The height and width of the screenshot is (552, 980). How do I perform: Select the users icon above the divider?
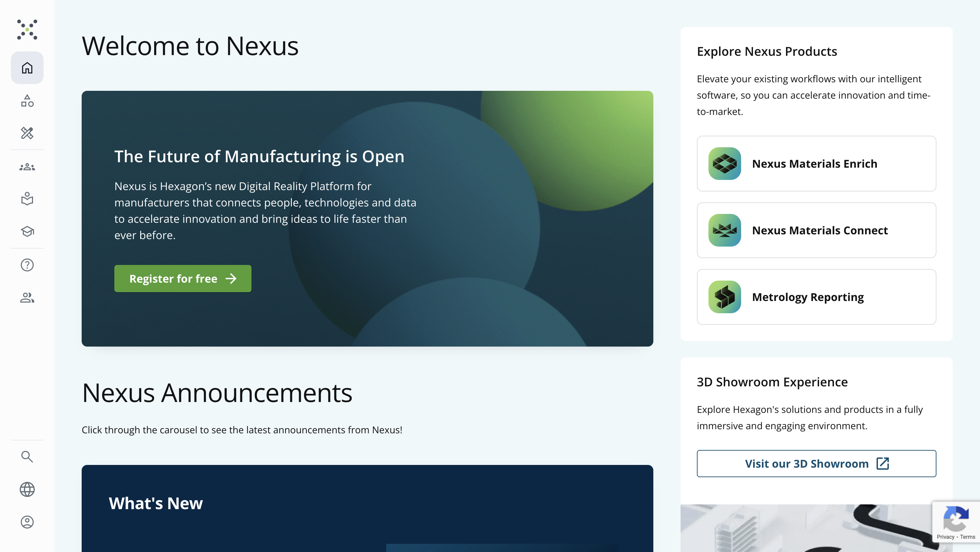[x=27, y=297]
